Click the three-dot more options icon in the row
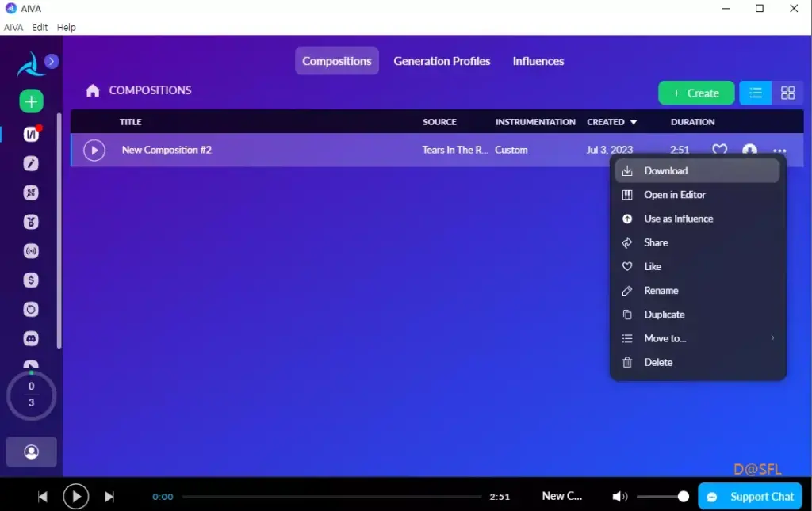The height and width of the screenshot is (511, 812). 779,151
